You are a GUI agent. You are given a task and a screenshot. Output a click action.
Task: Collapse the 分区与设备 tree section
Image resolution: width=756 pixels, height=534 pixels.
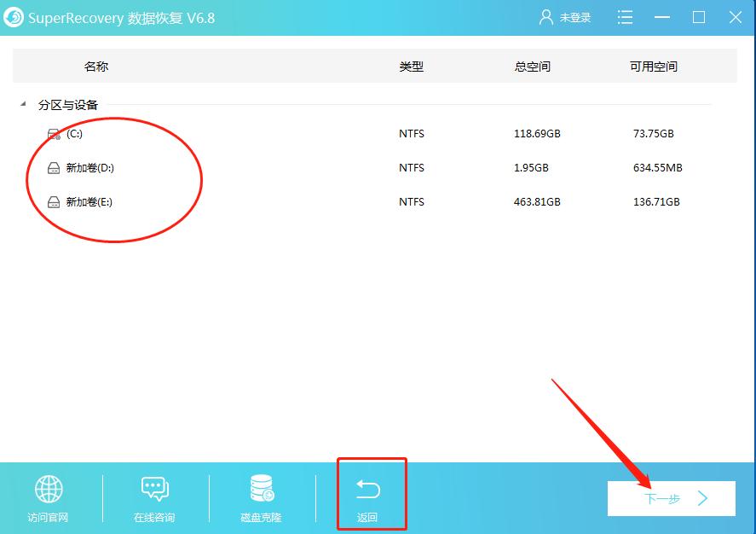(x=20, y=104)
